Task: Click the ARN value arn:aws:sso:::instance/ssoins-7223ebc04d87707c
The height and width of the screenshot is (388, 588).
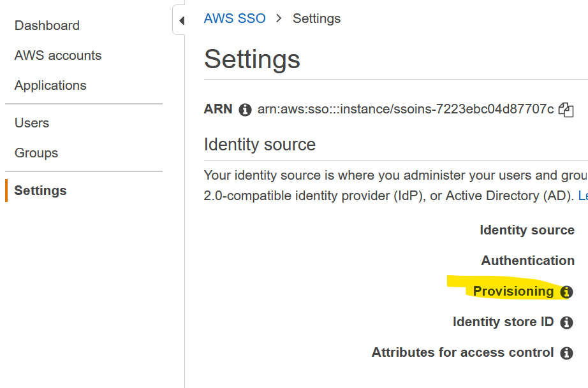Action: [406, 109]
